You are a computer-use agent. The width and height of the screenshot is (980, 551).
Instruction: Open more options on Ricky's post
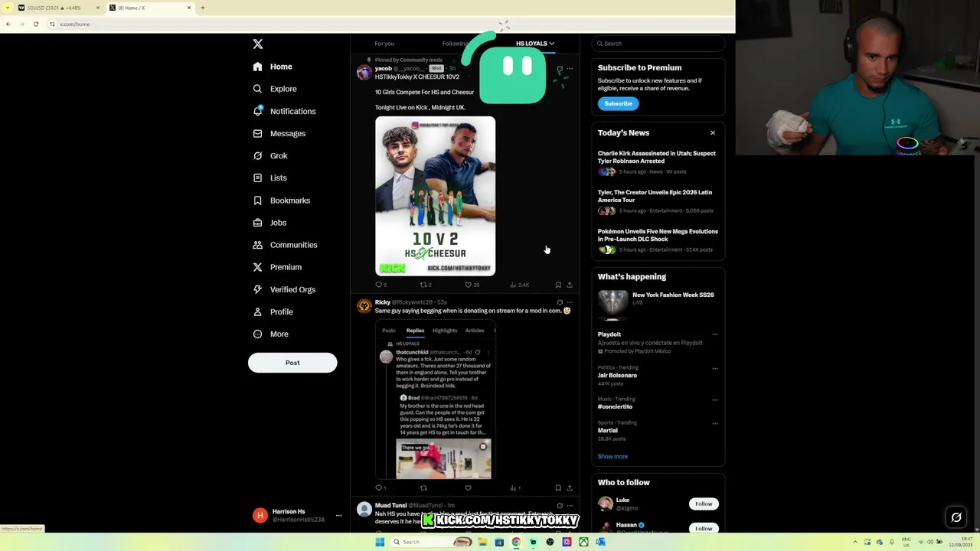click(570, 302)
